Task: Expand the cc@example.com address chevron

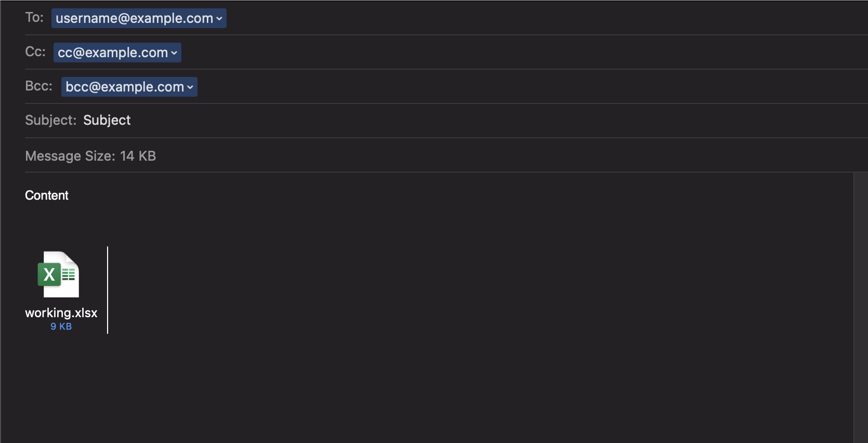Action: [x=174, y=53]
